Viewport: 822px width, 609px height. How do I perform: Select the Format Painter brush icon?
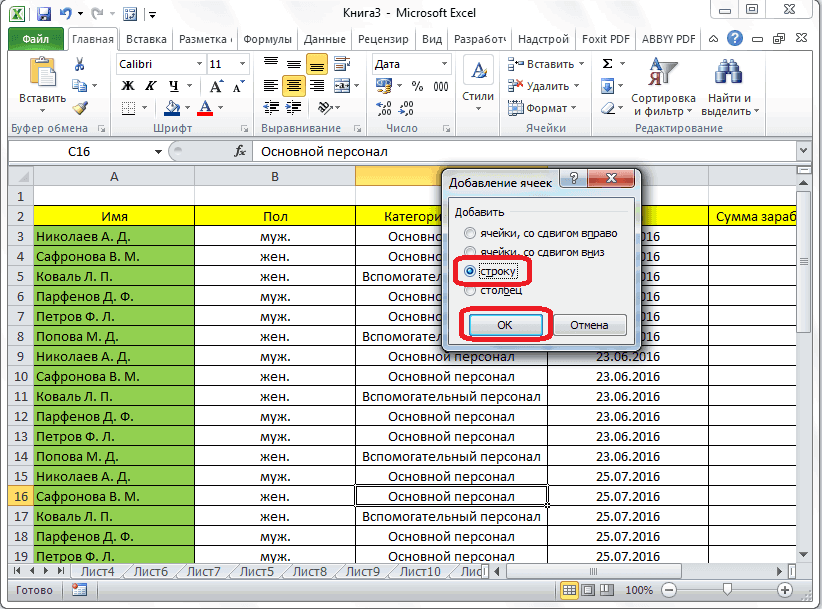pos(80,108)
